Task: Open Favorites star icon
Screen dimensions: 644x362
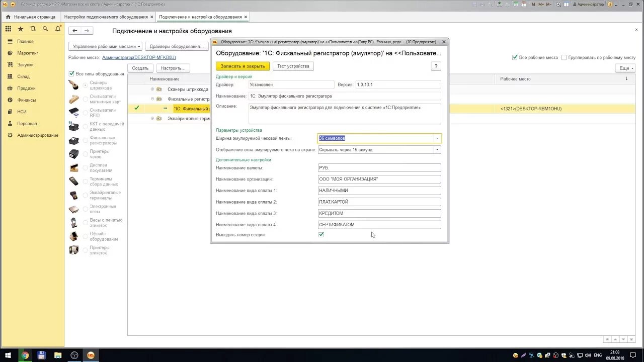Action: [x=21, y=29]
